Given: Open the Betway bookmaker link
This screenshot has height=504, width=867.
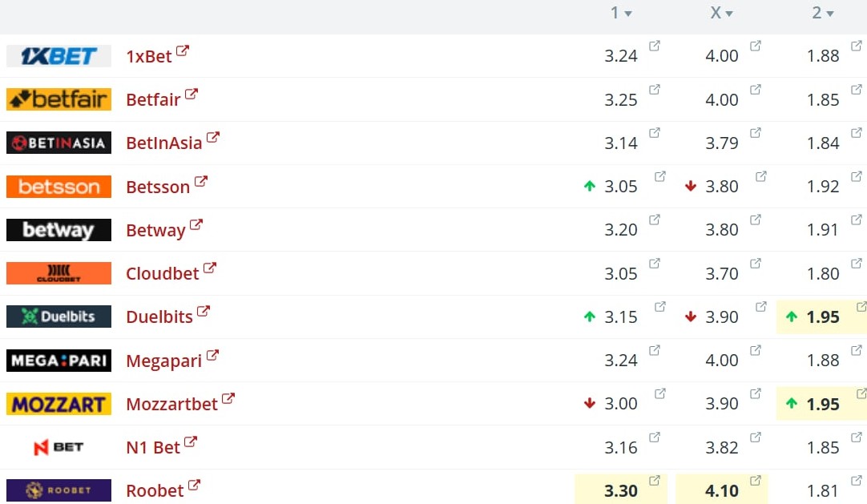Looking at the screenshot, I should pyautogui.click(x=155, y=230).
